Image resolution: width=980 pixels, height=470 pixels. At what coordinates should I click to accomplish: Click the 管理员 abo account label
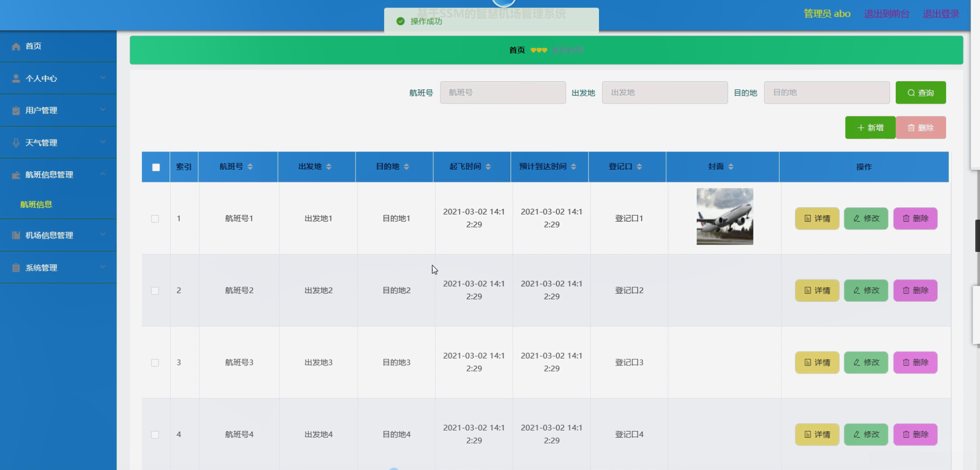(x=827, y=14)
